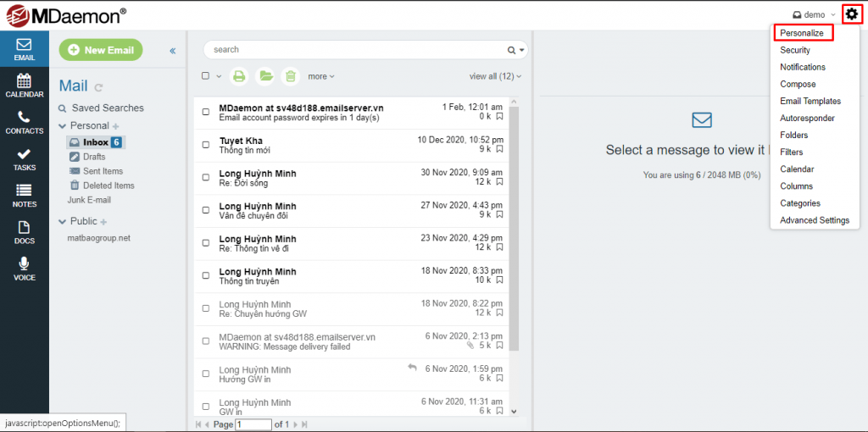Toggle the select-all messages checkbox
The width and height of the screenshot is (868, 432).
(x=206, y=76)
